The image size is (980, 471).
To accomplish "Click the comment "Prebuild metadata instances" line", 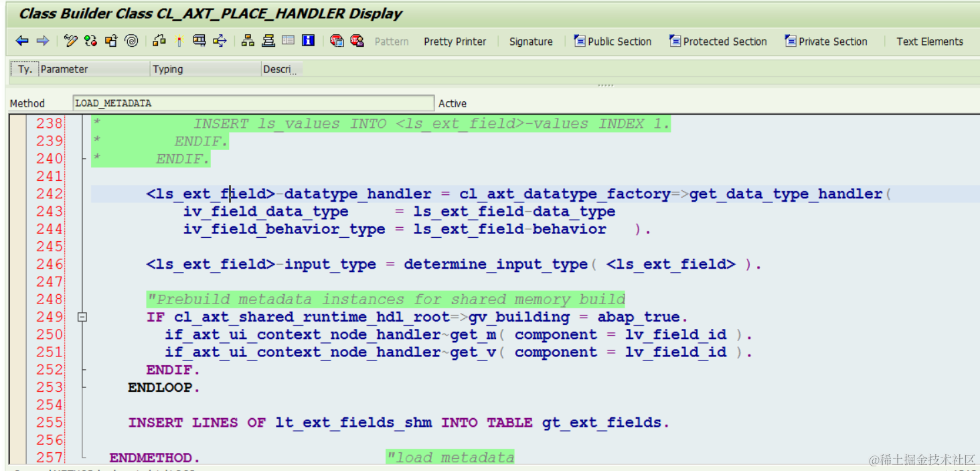I will click(386, 299).
